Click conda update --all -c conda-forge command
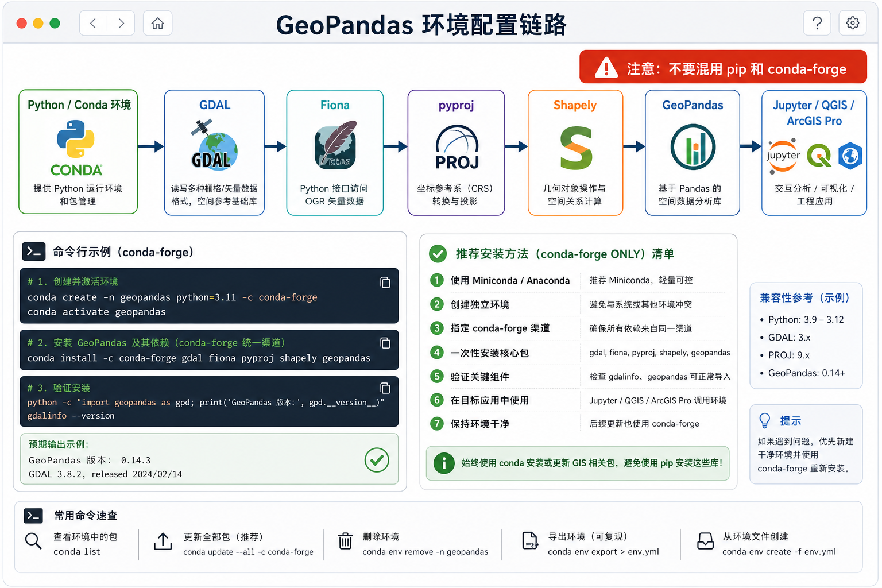The height and width of the screenshot is (588, 882). [248, 552]
